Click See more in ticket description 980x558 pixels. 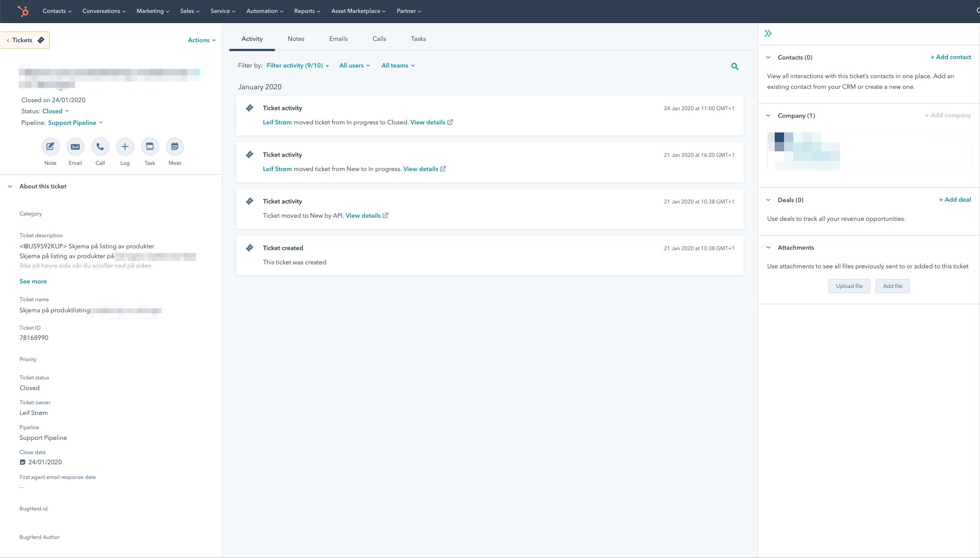click(33, 281)
